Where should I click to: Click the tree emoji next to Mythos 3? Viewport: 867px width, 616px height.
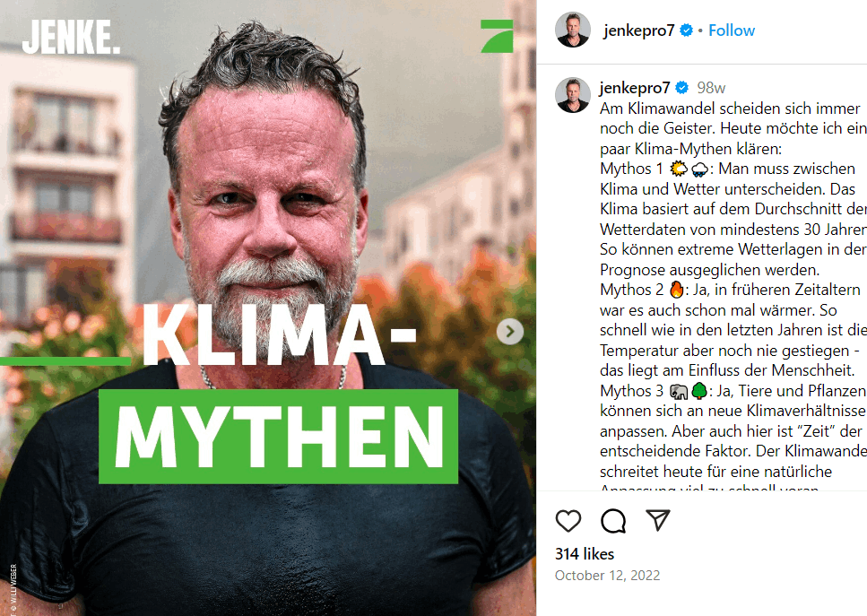tap(699, 391)
